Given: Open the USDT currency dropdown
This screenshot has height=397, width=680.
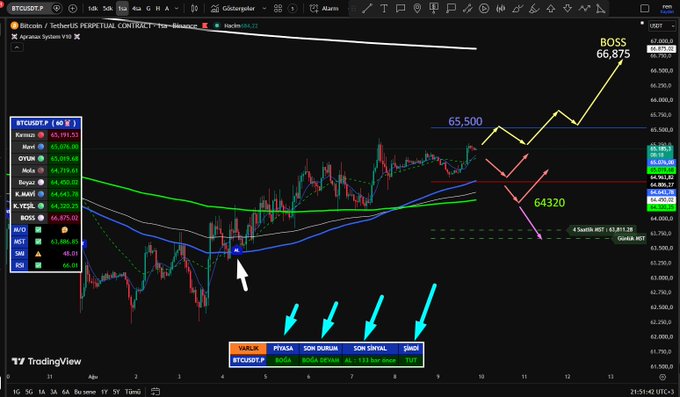Looking at the screenshot, I should tap(662, 26).
